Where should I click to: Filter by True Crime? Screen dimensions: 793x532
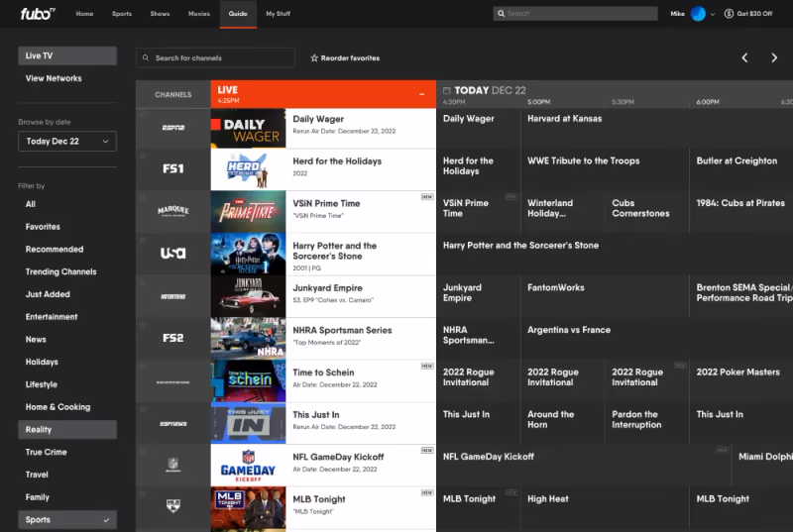coord(46,452)
